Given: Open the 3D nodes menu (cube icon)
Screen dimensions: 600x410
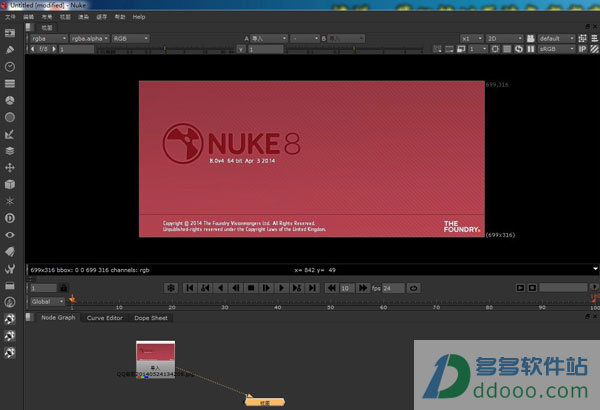Looking at the screenshot, I should pos(10,184).
